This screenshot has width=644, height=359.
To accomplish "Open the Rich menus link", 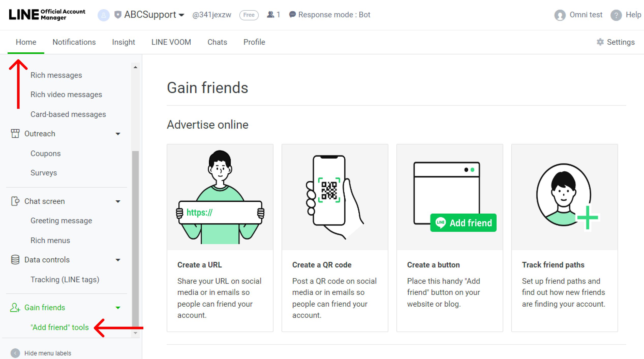I will click(x=50, y=240).
